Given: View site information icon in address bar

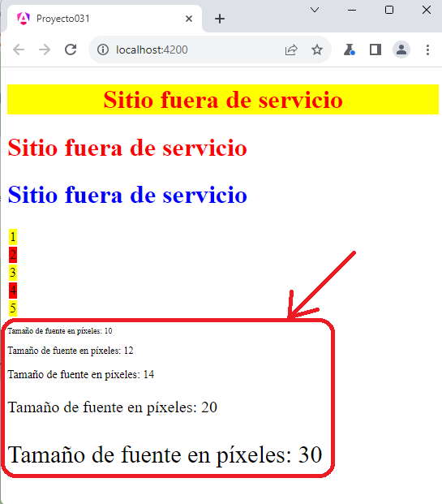Looking at the screenshot, I should pos(103,50).
